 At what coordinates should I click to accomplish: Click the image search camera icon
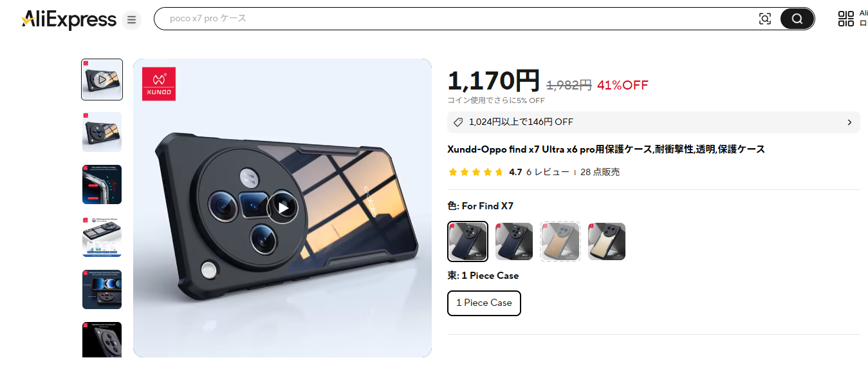pyautogui.click(x=764, y=19)
